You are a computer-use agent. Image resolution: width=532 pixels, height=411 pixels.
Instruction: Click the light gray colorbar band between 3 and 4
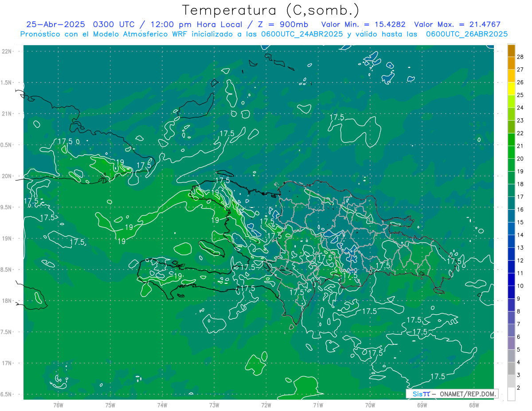click(x=511, y=369)
